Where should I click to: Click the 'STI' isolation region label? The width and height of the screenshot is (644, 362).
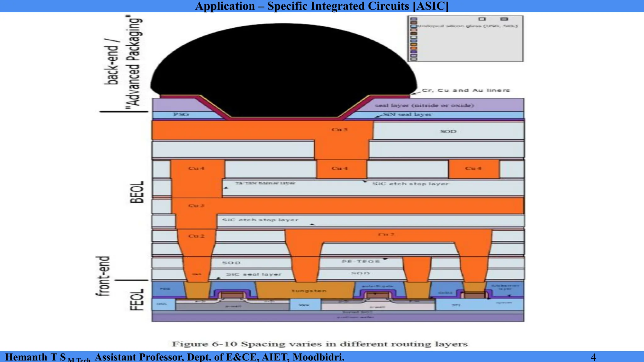tap(456, 305)
